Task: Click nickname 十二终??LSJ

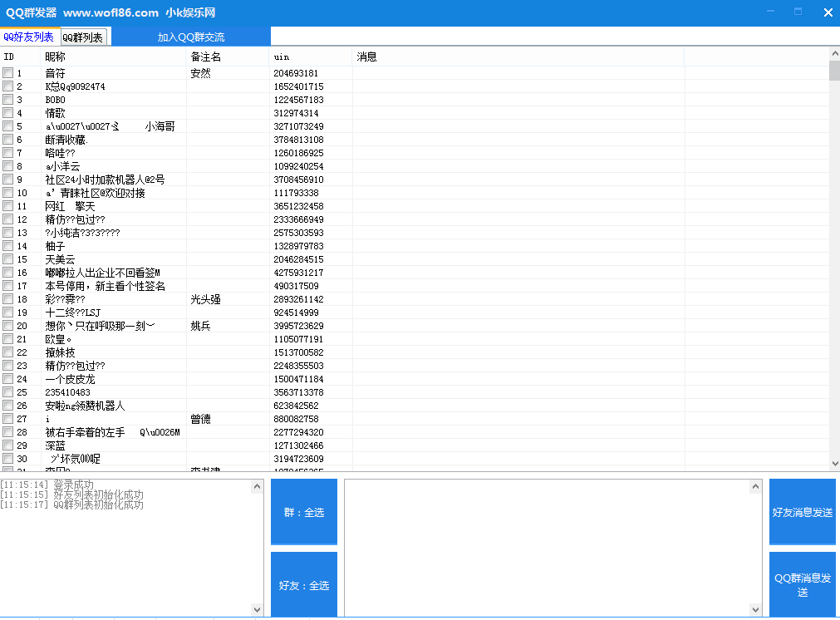Action: tap(73, 312)
